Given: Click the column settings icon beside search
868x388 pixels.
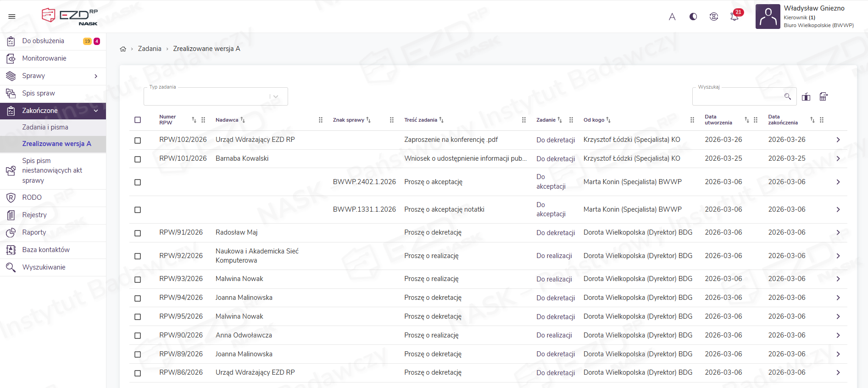Looking at the screenshot, I should [806, 96].
